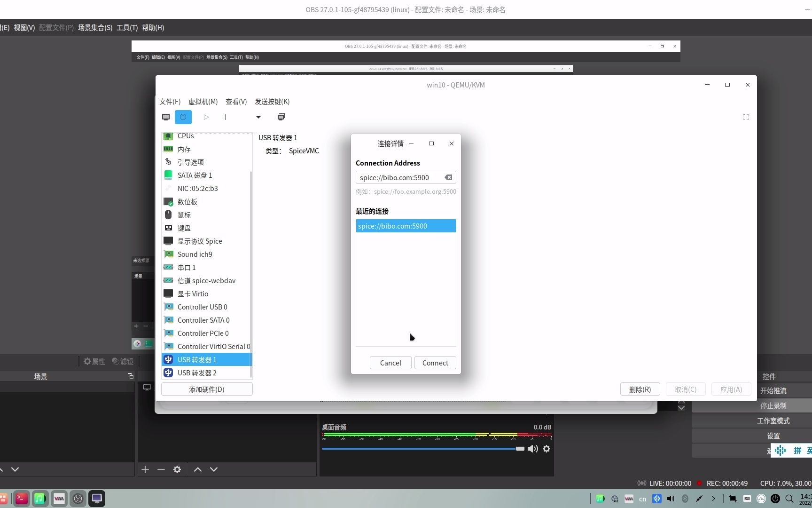Select recent connection spice://bibo.com:5900
Image resolution: width=812 pixels, height=508 pixels.
[405, 226]
